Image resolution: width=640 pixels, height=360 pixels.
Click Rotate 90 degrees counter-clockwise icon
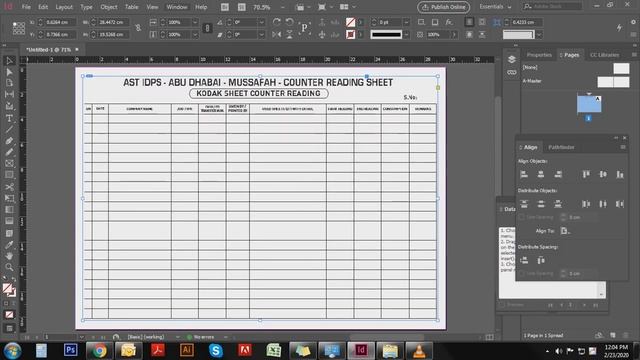pyautogui.click(x=289, y=22)
